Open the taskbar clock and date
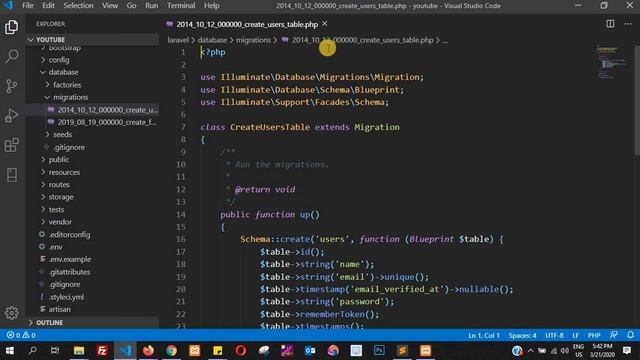640x360 pixels. (x=602, y=350)
